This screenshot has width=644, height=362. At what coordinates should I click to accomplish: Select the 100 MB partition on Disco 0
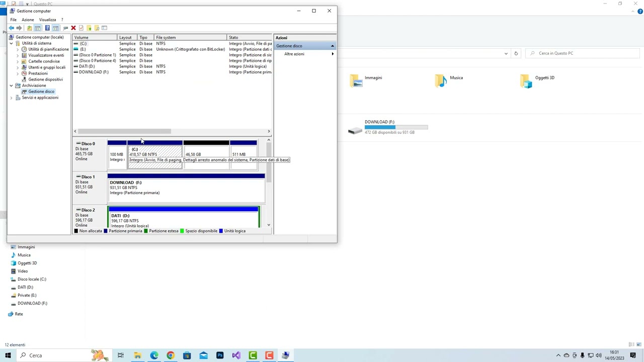tap(117, 155)
